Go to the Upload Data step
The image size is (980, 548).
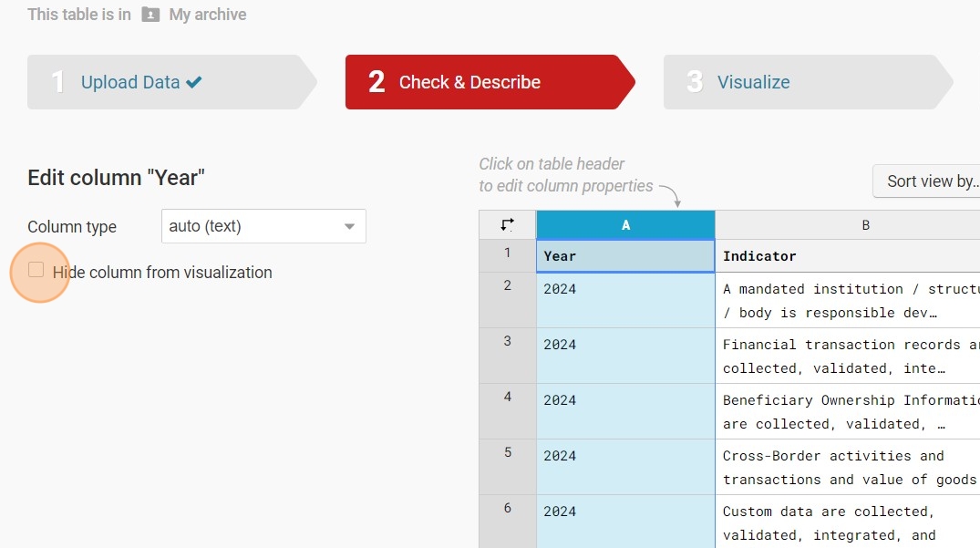tap(130, 82)
